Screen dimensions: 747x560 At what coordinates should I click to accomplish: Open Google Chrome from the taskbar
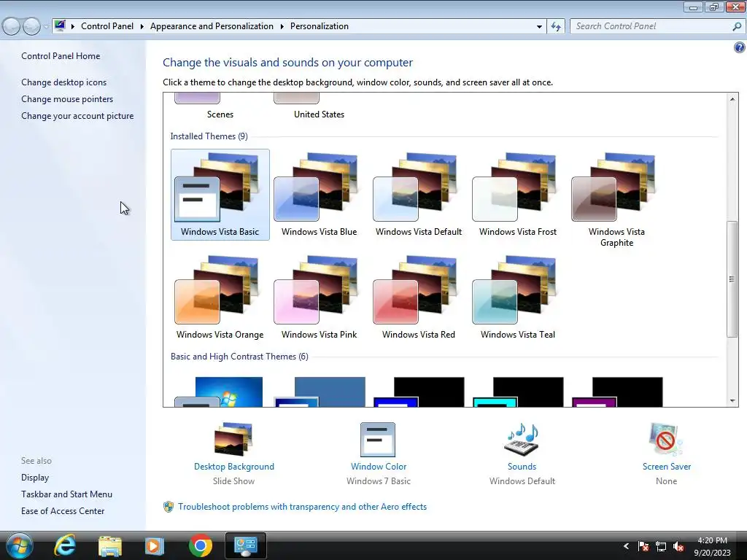[200, 545]
